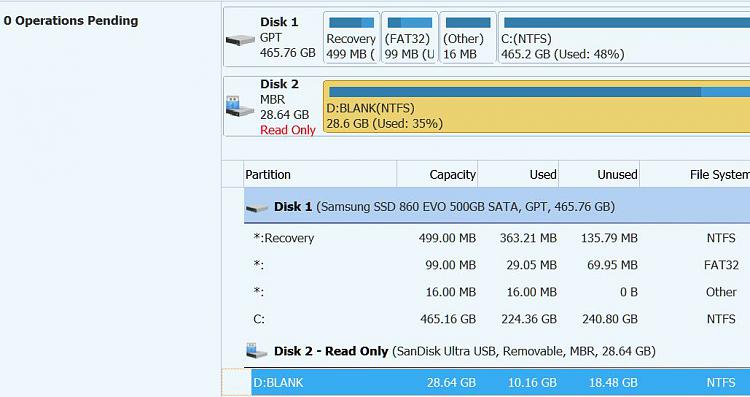Screen dimensions: 750x397
Task: Click the 135.79 MB unused value of Recovery
Action: click(609, 238)
